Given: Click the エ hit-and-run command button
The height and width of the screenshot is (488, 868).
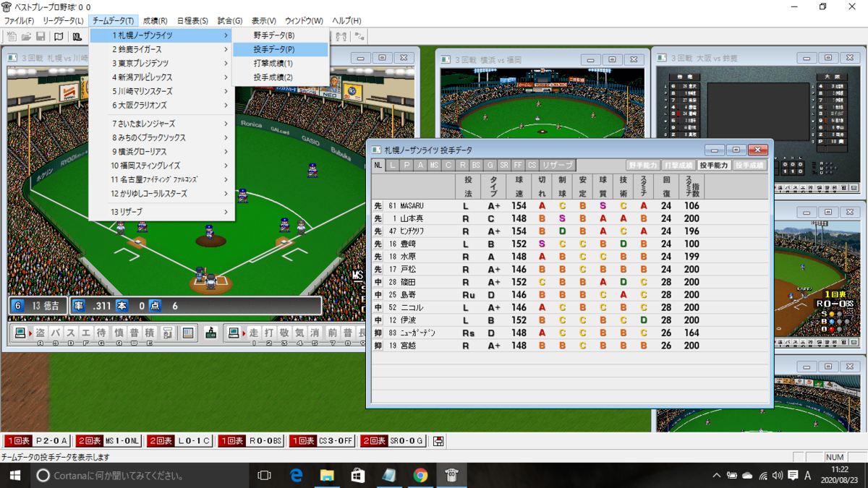Looking at the screenshot, I should point(85,333).
